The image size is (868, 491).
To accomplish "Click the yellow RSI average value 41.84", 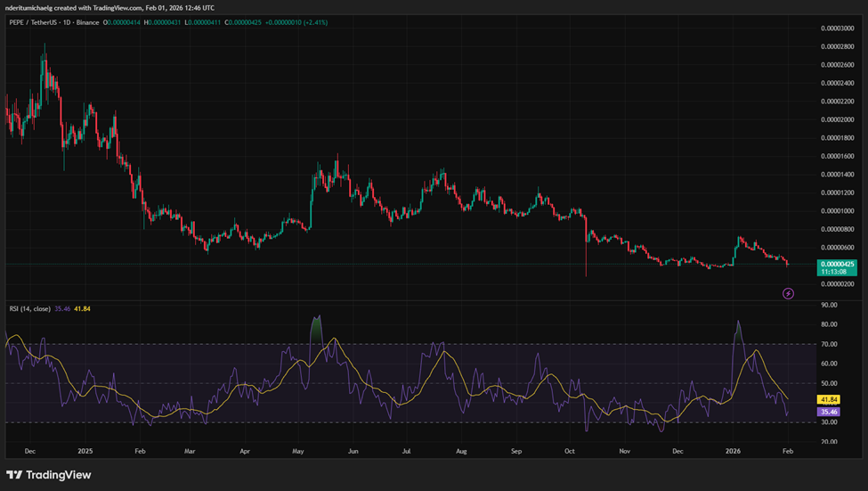I will (x=831, y=400).
